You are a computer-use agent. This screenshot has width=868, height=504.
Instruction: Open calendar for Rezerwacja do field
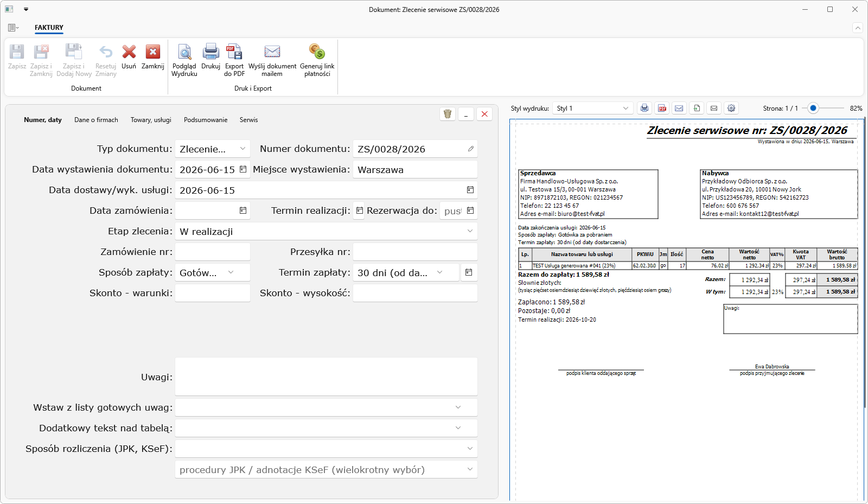(470, 210)
